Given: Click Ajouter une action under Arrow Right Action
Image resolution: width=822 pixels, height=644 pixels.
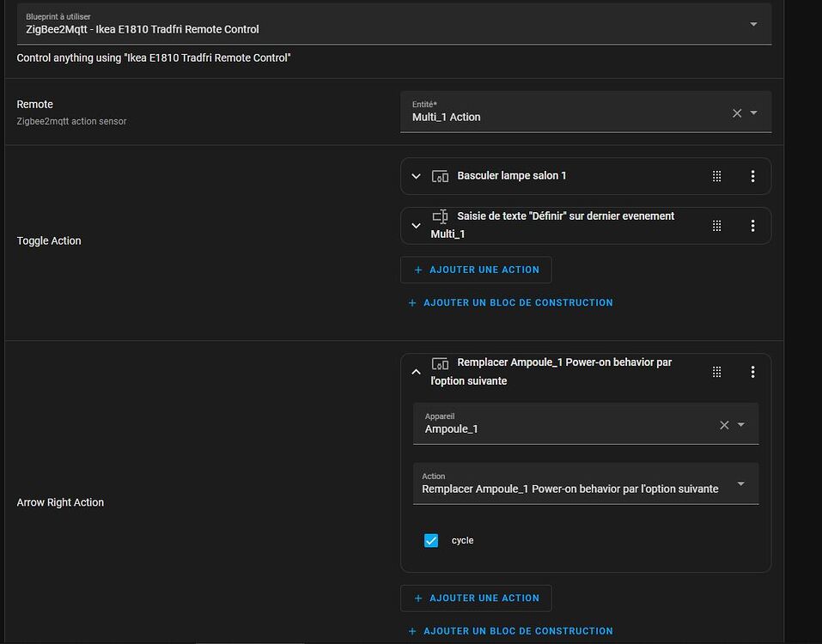Looking at the screenshot, I should click(476, 598).
